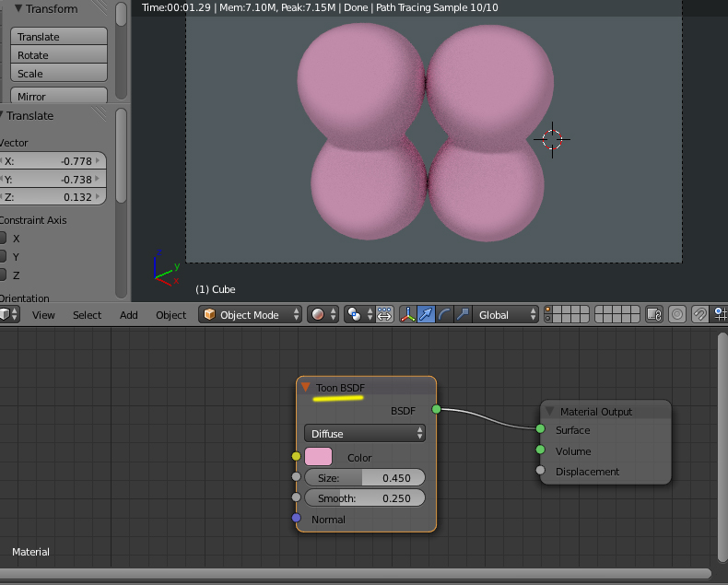Open the pink Color swatch picker
Viewport: 728px width, 585px height.
point(319,457)
